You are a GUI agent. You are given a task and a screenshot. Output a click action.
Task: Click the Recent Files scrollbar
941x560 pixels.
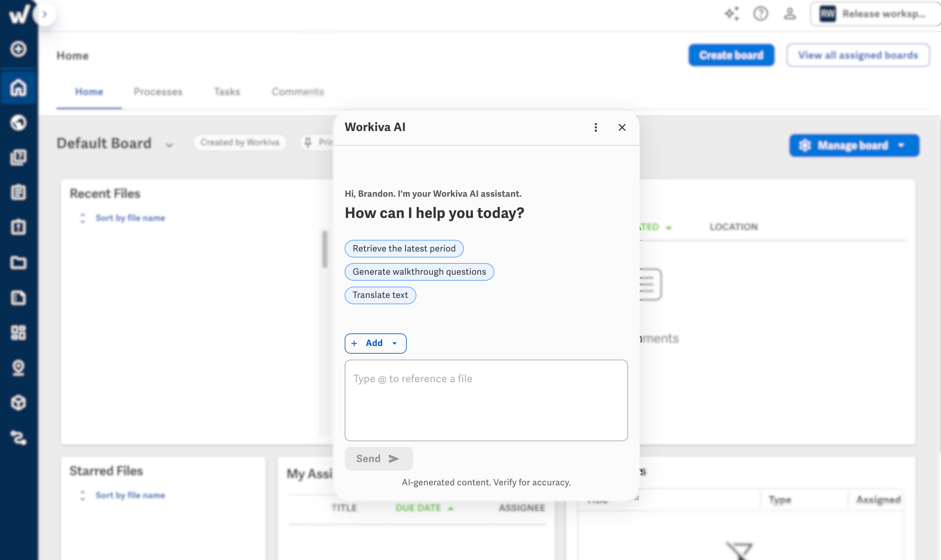(325, 249)
